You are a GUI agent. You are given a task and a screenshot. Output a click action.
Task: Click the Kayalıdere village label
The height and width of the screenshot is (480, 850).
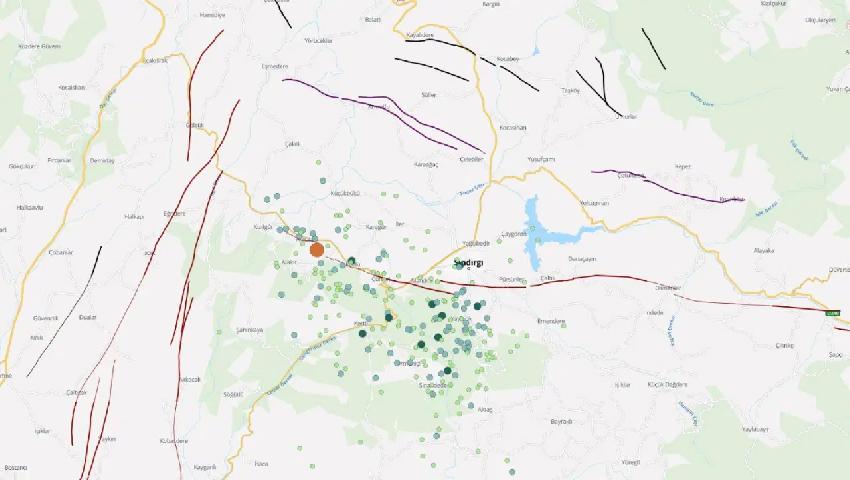click(x=420, y=35)
